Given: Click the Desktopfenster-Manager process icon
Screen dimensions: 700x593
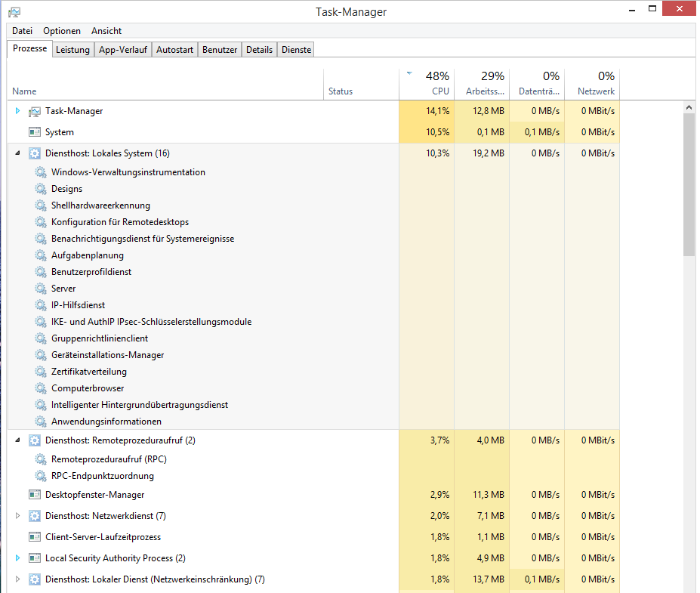Looking at the screenshot, I should tap(35, 495).
